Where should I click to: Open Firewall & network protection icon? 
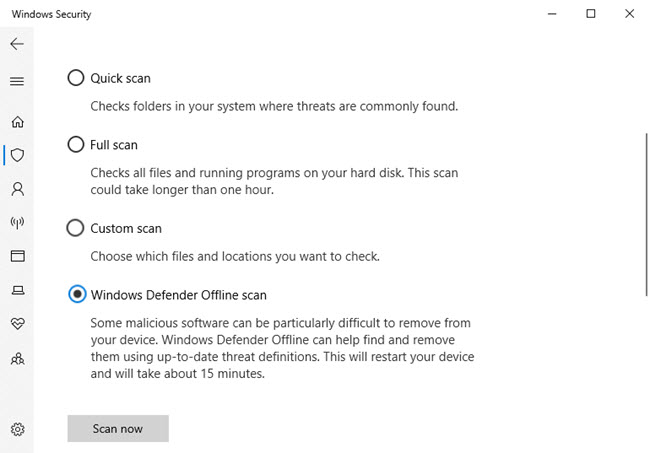17,222
